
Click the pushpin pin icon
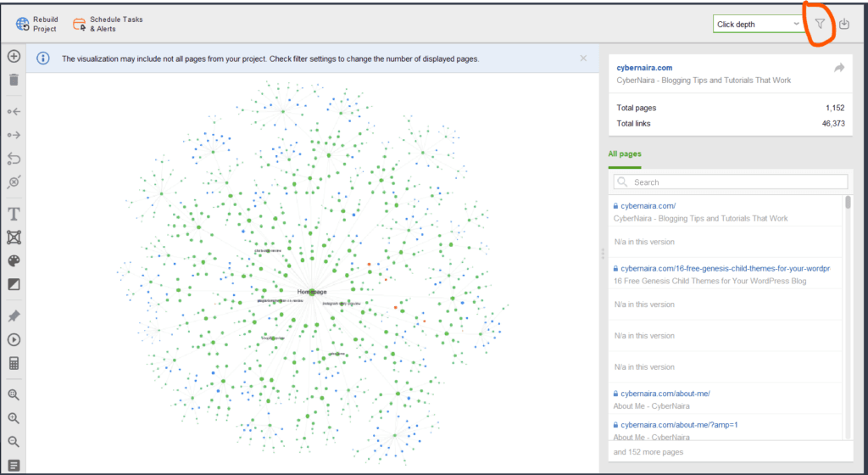(x=14, y=316)
